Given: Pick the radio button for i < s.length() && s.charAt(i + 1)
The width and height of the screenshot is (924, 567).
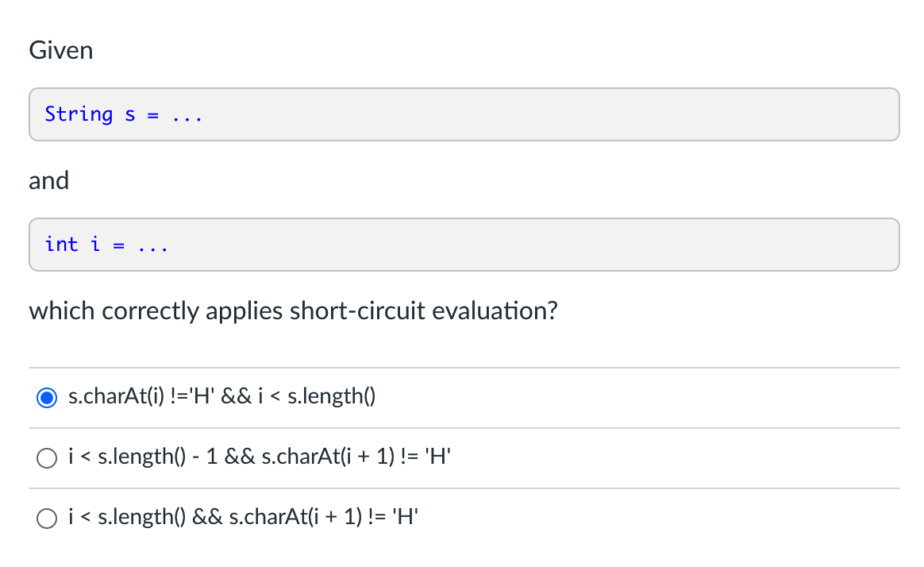Looking at the screenshot, I should click(x=47, y=518).
